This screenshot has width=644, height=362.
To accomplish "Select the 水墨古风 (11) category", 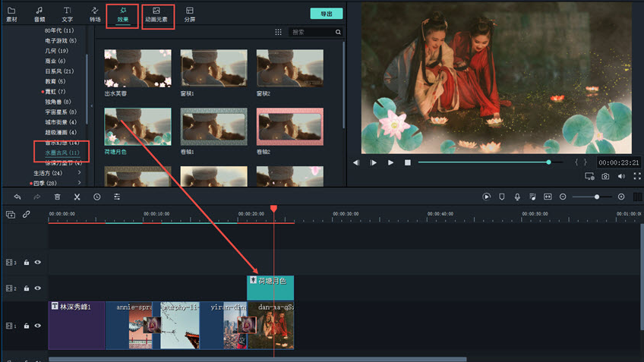I will click(61, 153).
